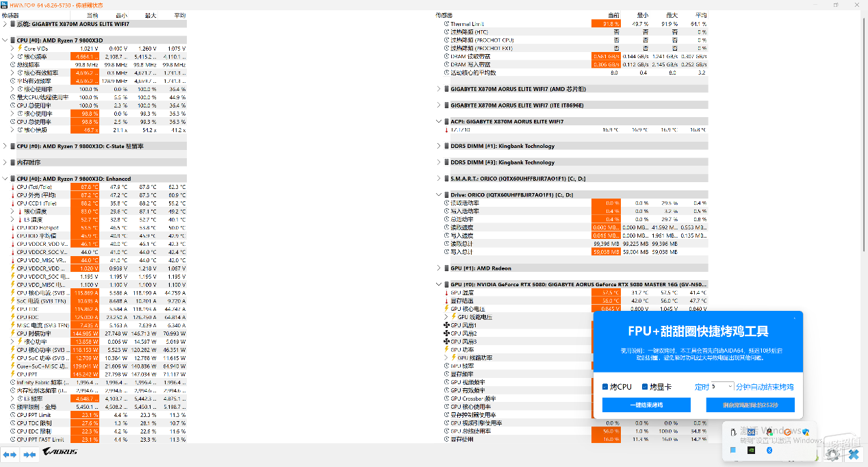The height and width of the screenshot is (467, 868).
Task: Collapse CPU [#0]: AMD Ryzen 7 9800X3D group
Action: pyautogui.click(x=5, y=40)
